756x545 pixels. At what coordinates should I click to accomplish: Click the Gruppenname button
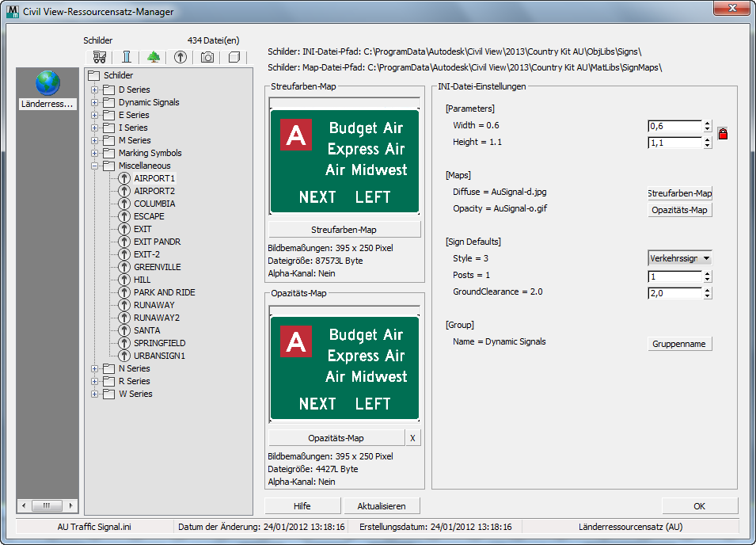point(679,344)
